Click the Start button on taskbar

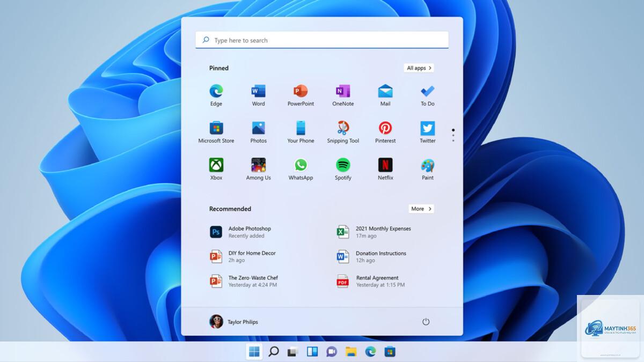pos(254,352)
